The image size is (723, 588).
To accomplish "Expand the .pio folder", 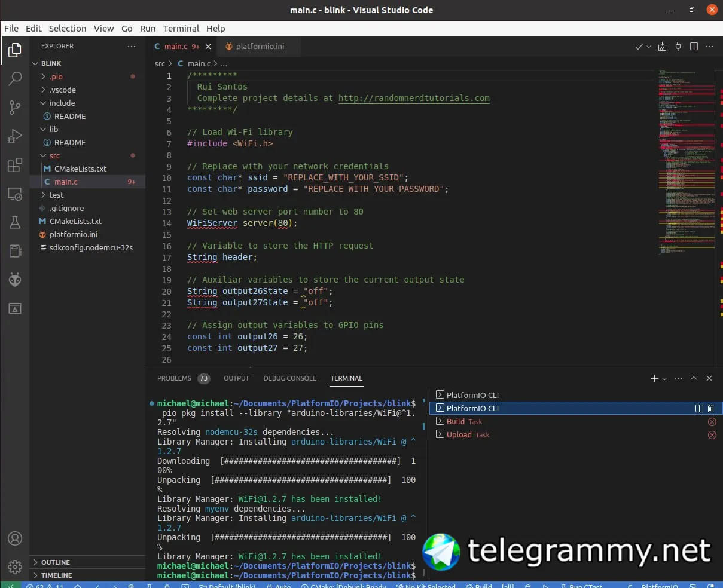I will 56,76.
